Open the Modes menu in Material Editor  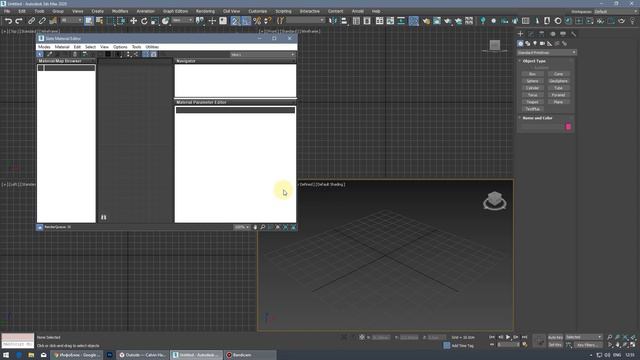pos(44,47)
